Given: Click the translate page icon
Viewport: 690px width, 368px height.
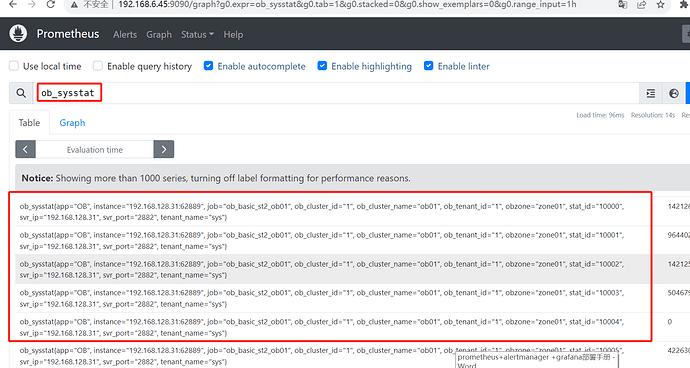Looking at the screenshot, I should (x=623, y=4).
